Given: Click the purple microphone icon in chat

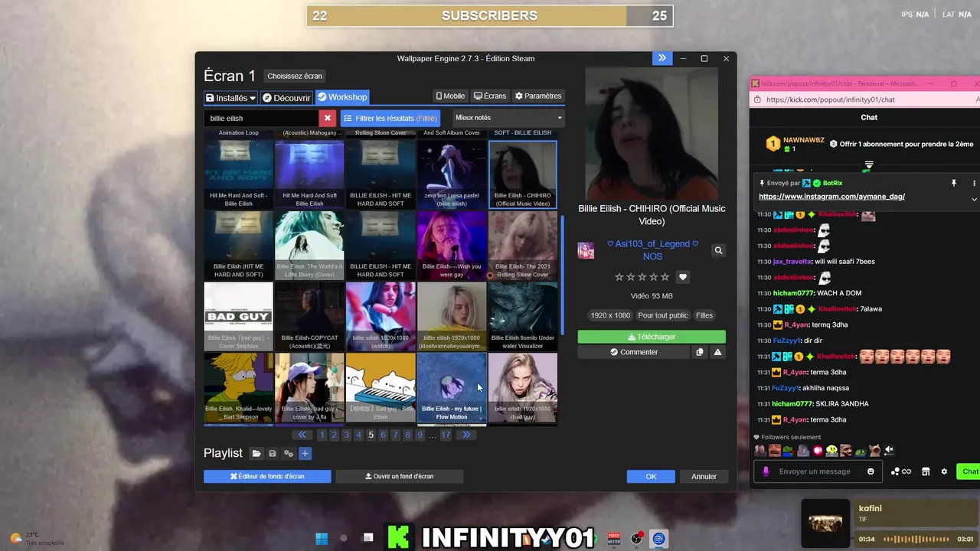Looking at the screenshot, I should pos(766,471).
